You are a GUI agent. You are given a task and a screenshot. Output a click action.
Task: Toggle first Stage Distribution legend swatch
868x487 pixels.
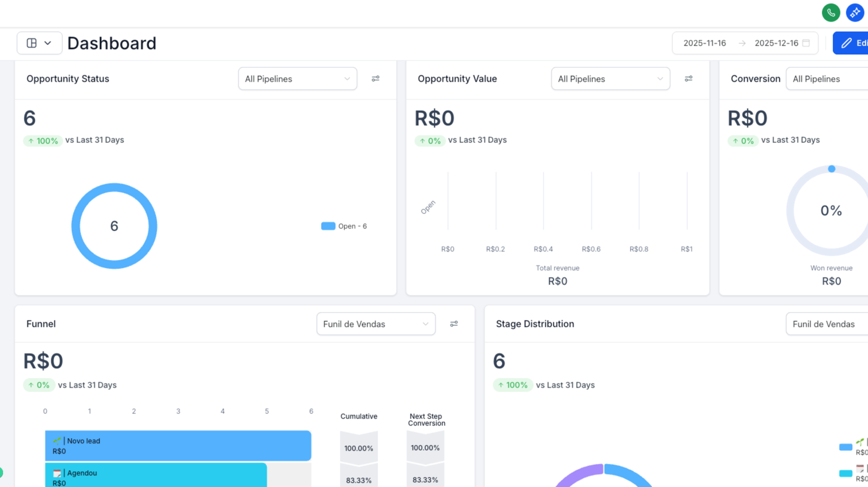click(845, 447)
